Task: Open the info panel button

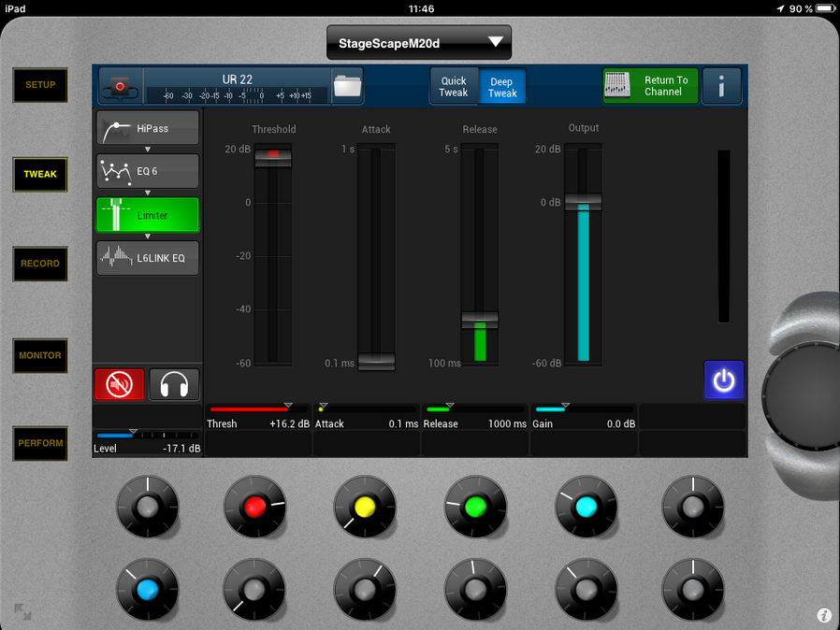Action: point(721,86)
